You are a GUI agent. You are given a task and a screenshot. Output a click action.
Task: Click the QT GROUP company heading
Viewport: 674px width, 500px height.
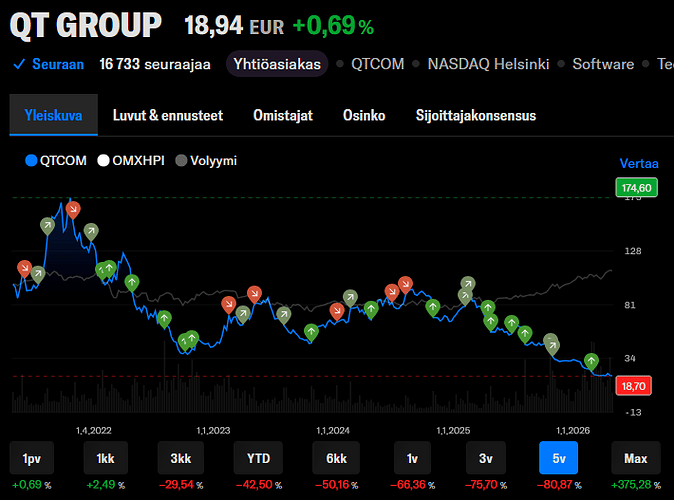86,25
